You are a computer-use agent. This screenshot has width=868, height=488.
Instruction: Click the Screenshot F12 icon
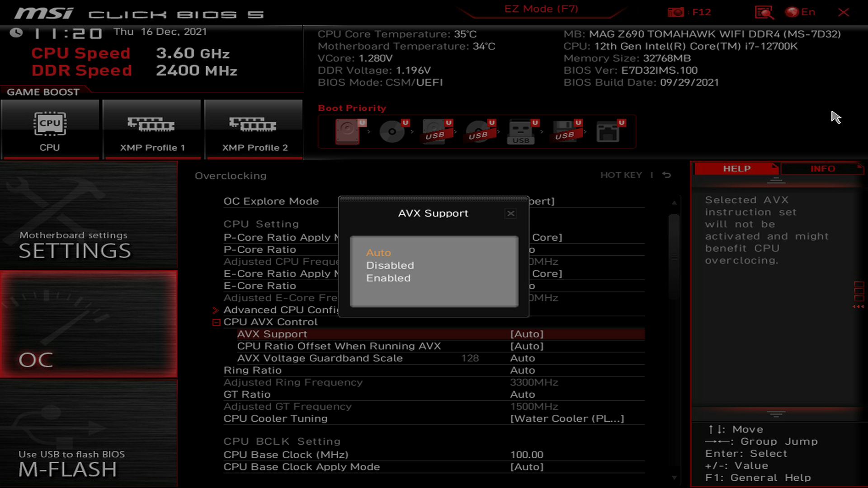click(x=677, y=12)
